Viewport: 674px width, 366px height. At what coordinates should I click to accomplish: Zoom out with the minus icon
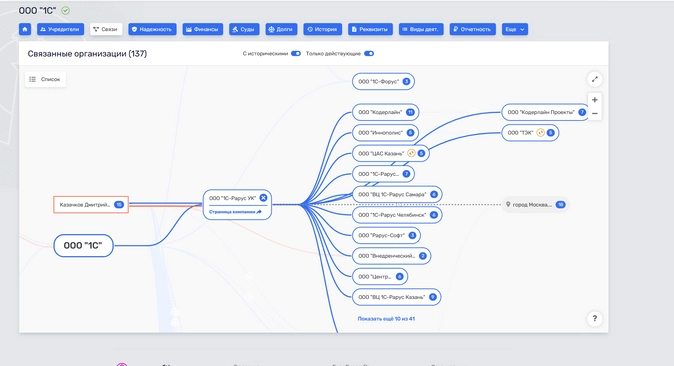(594, 114)
